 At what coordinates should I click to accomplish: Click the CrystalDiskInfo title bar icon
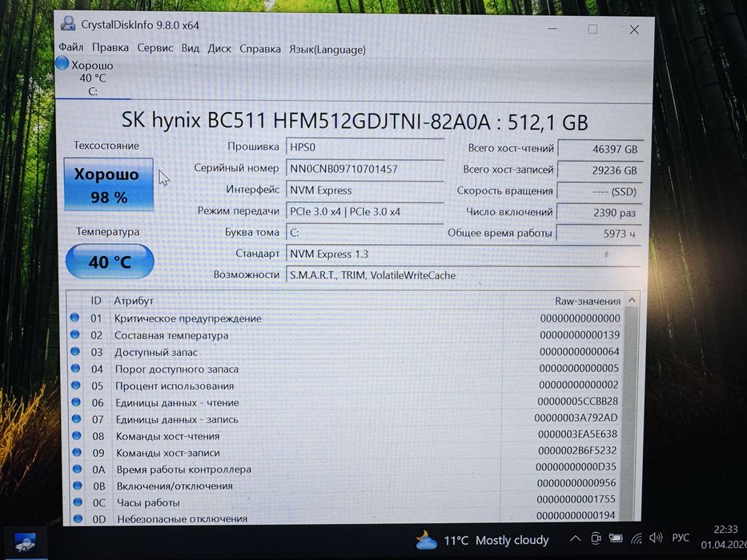[x=68, y=23]
